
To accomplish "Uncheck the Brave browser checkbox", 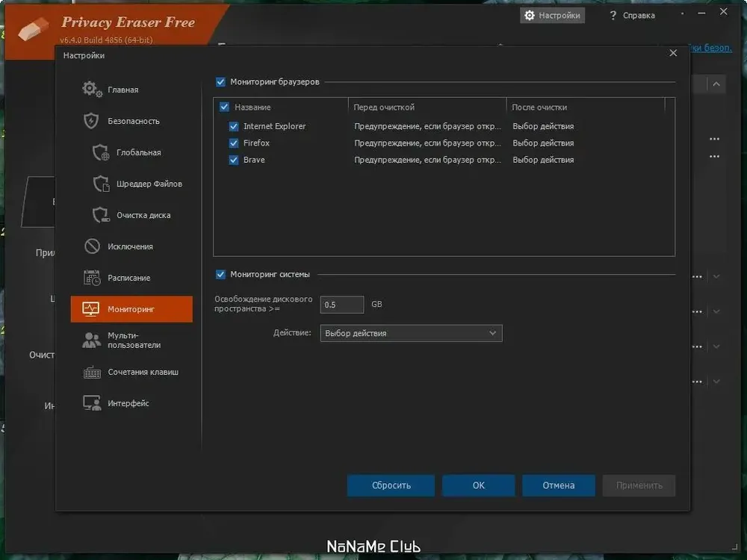I will click(x=233, y=160).
